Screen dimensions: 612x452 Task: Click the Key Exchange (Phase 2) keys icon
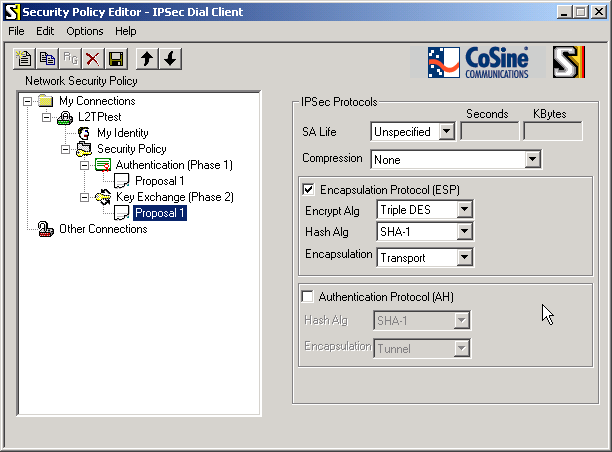click(103, 197)
